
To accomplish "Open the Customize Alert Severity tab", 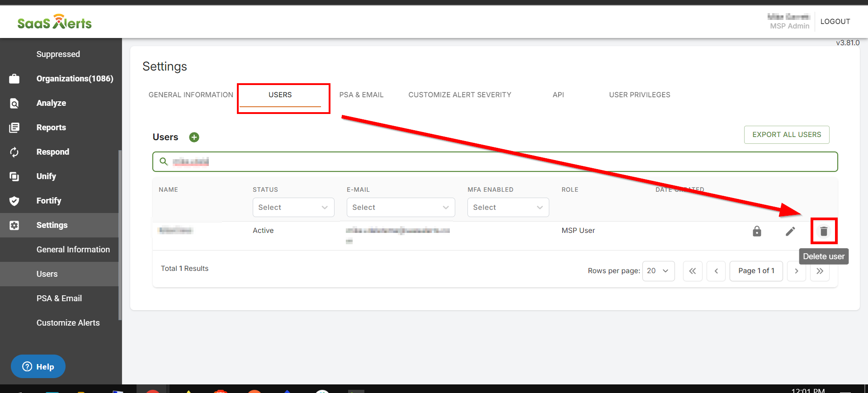I will tap(460, 95).
